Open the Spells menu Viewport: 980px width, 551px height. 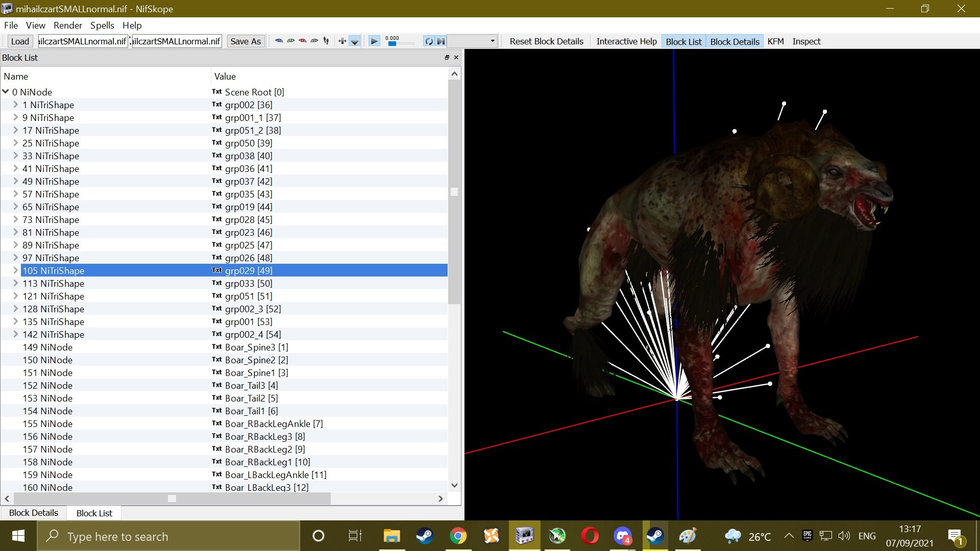click(x=102, y=25)
